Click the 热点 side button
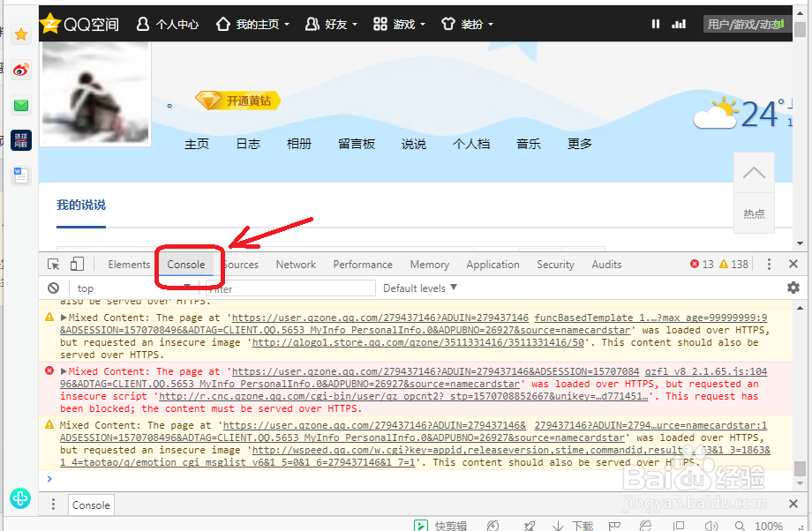Screen dimensions: 812x531 [754, 213]
